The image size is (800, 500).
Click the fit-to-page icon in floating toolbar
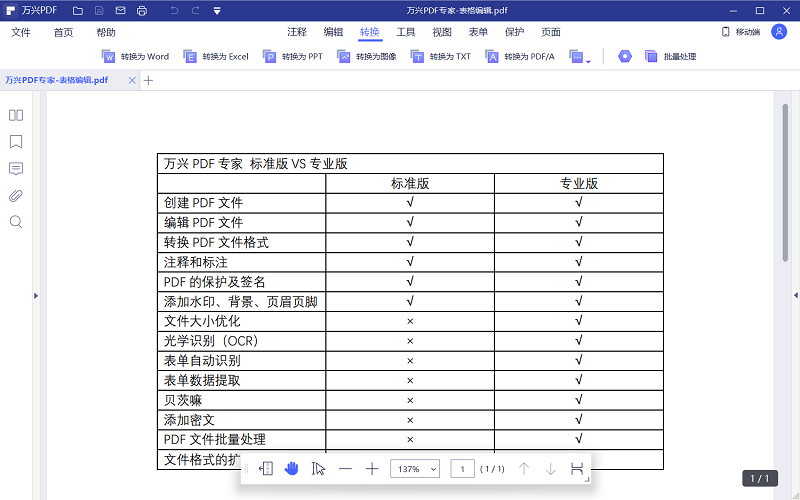click(577, 468)
